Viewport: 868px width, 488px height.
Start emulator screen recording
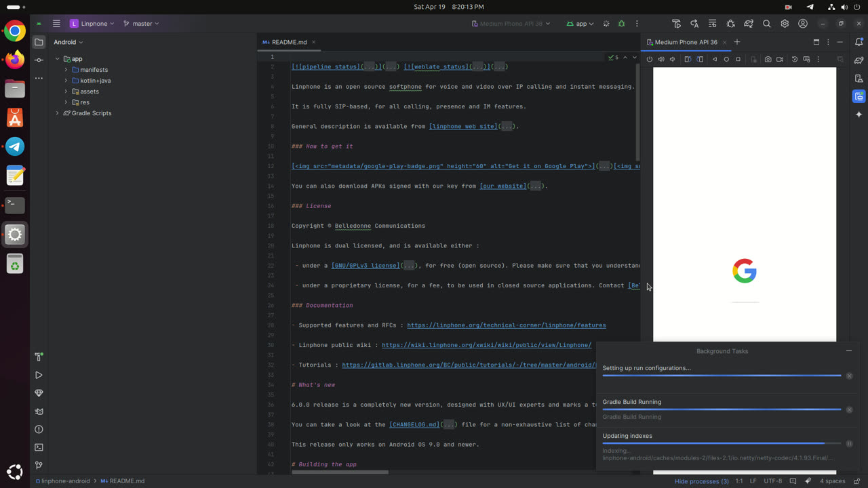point(780,60)
